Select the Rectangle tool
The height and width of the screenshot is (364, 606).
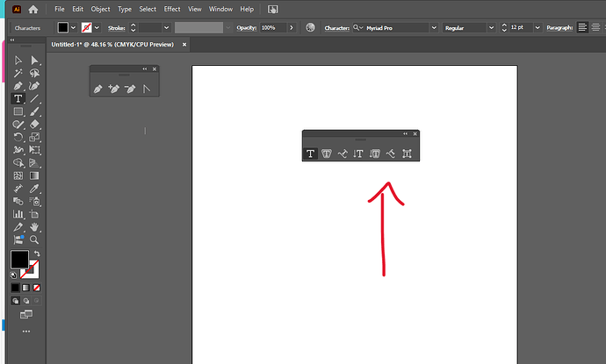[18, 111]
